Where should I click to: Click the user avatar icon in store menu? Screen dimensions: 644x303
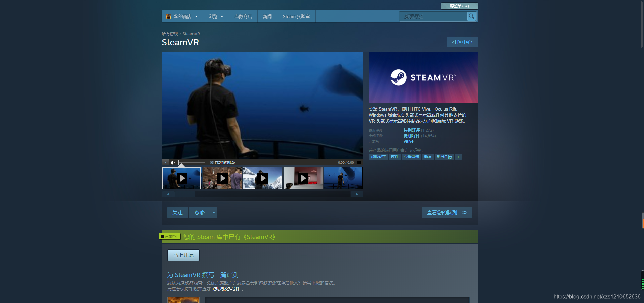click(168, 16)
